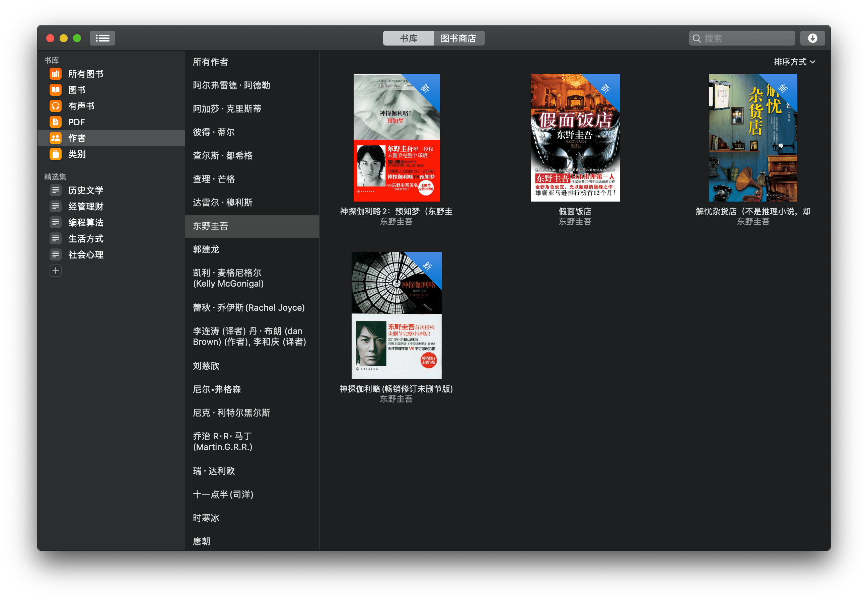Select author 乔治 R·R· 马丁
Image resolution: width=868 pixels, height=600 pixels.
point(252,442)
